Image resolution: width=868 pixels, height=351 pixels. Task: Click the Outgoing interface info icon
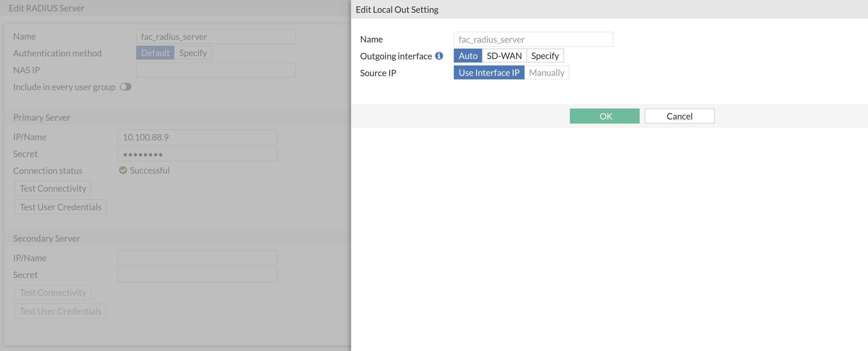[x=439, y=56]
